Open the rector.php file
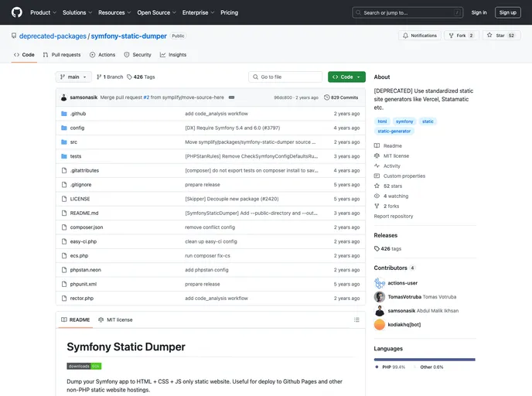 (x=82, y=299)
